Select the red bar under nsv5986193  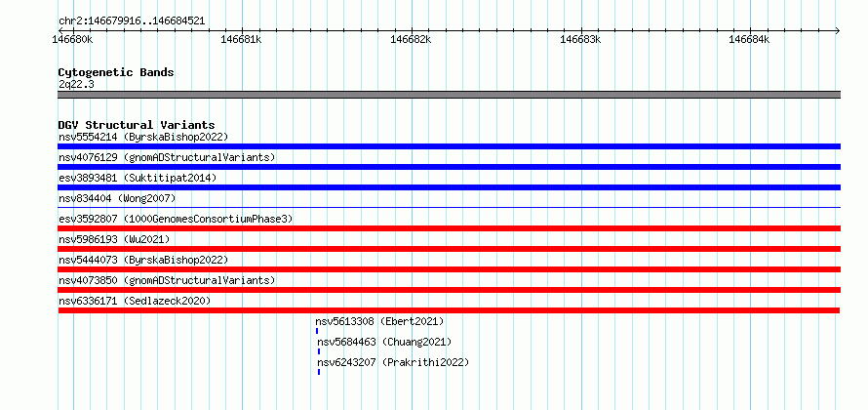point(449,249)
